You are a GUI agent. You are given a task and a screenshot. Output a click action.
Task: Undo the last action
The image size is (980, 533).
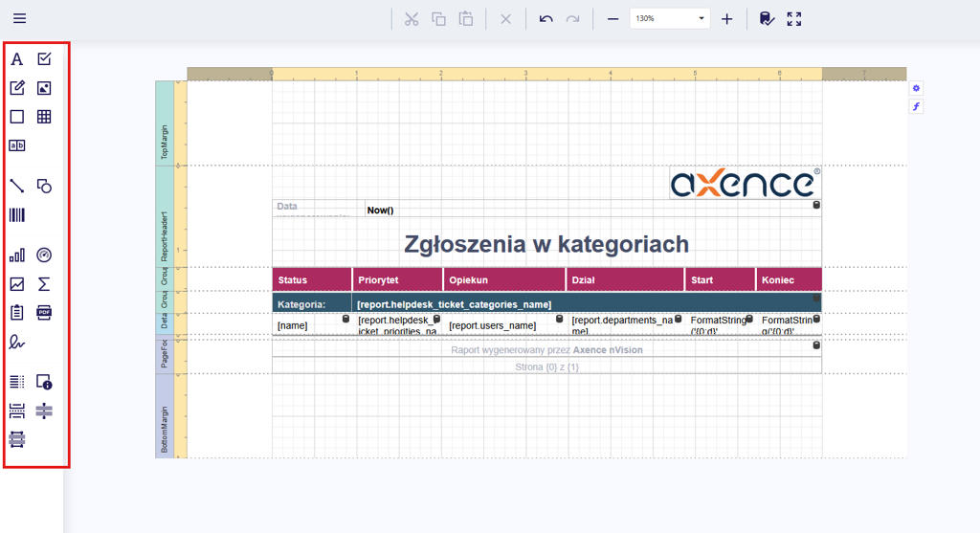click(x=546, y=19)
